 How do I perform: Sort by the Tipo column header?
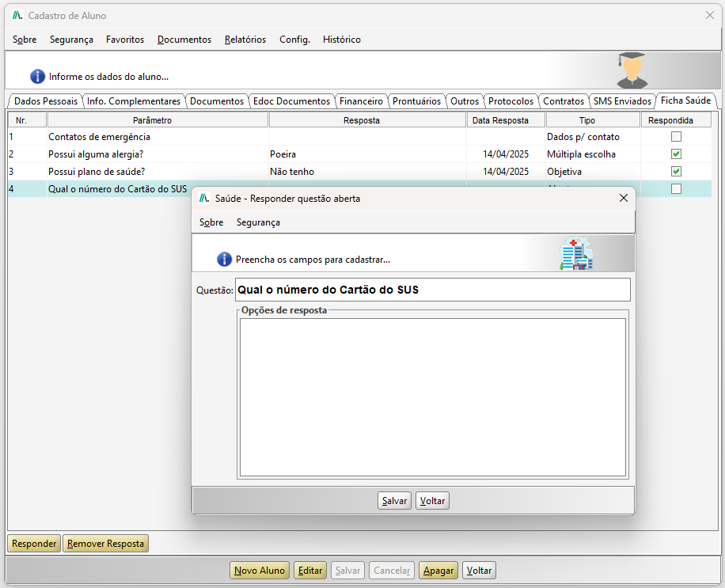point(594,120)
